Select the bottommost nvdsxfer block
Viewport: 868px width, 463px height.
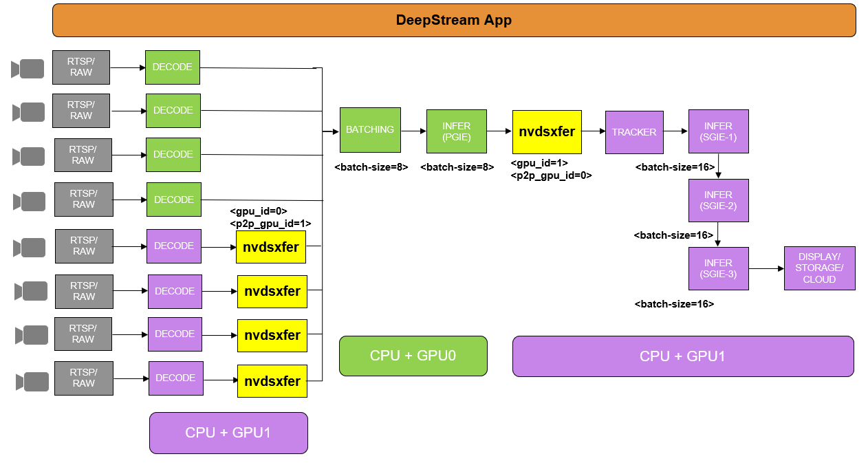point(272,381)
